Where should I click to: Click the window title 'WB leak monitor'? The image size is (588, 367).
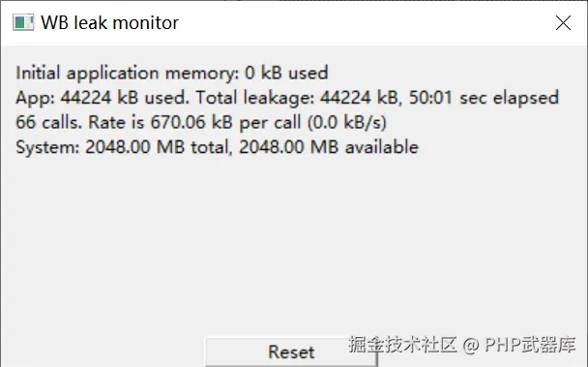[x=109, y=23]
